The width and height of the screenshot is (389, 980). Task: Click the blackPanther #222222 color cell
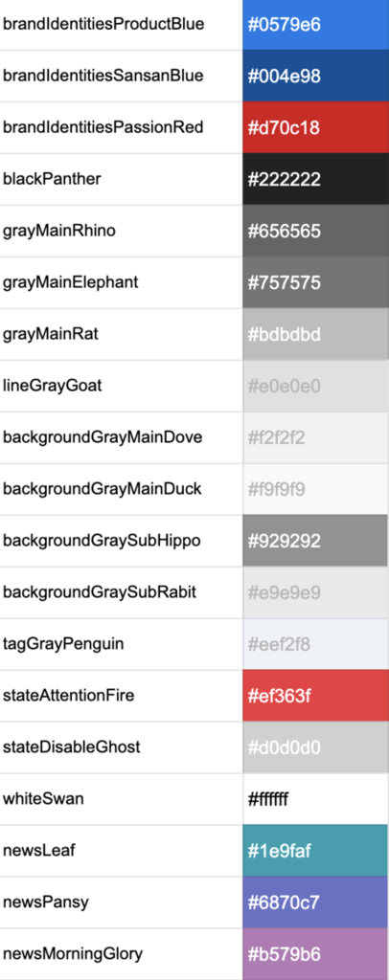click(x=316, y=179)
